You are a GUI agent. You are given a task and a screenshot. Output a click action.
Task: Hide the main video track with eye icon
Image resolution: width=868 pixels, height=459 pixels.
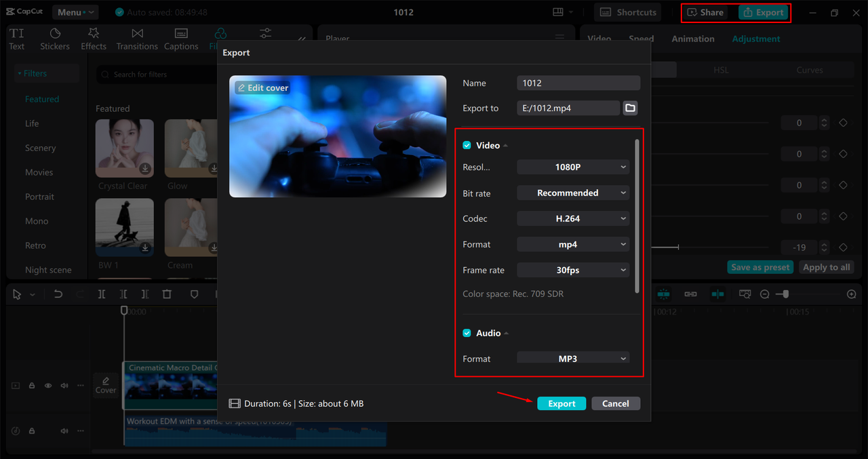(x=48, y=385)
